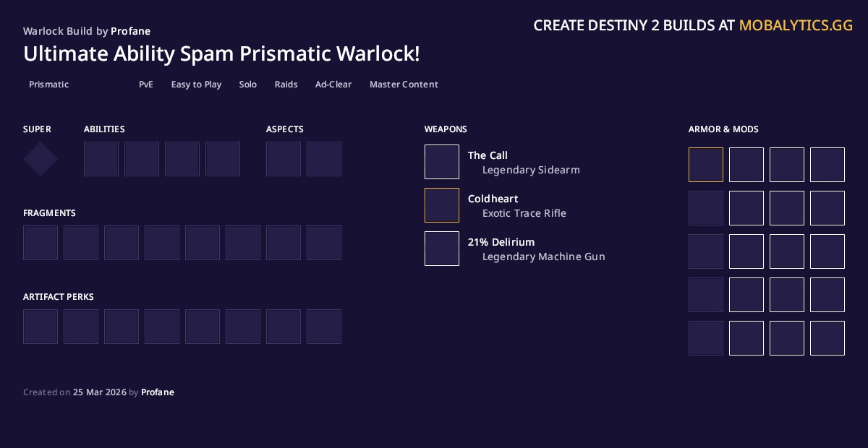Click the ABILITIES section heading

click(104, 129)
